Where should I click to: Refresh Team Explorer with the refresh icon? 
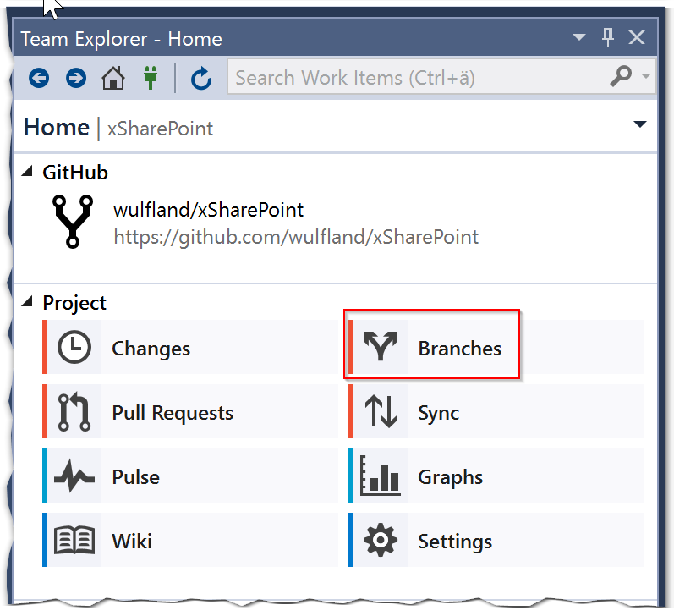[200, 79]
